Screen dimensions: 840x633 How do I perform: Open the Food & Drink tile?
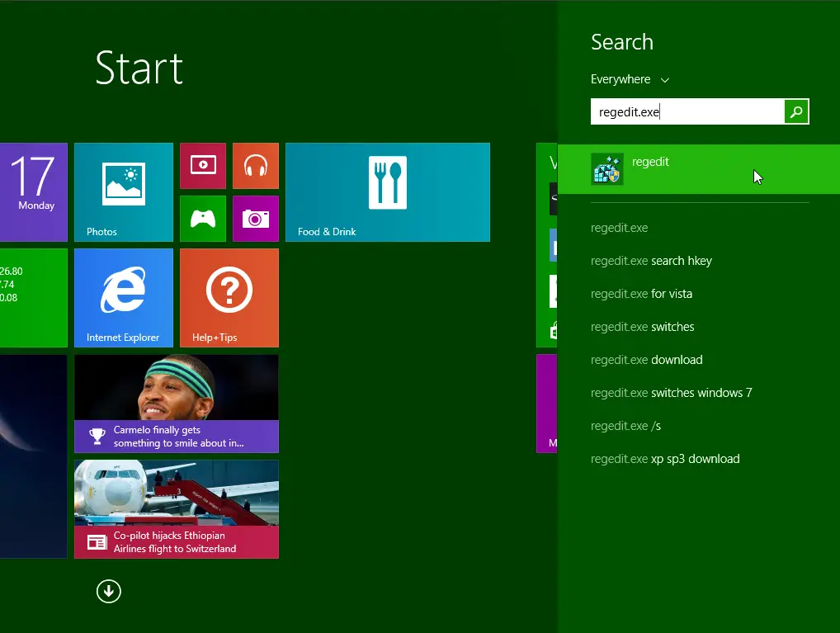tap(388, 192)
